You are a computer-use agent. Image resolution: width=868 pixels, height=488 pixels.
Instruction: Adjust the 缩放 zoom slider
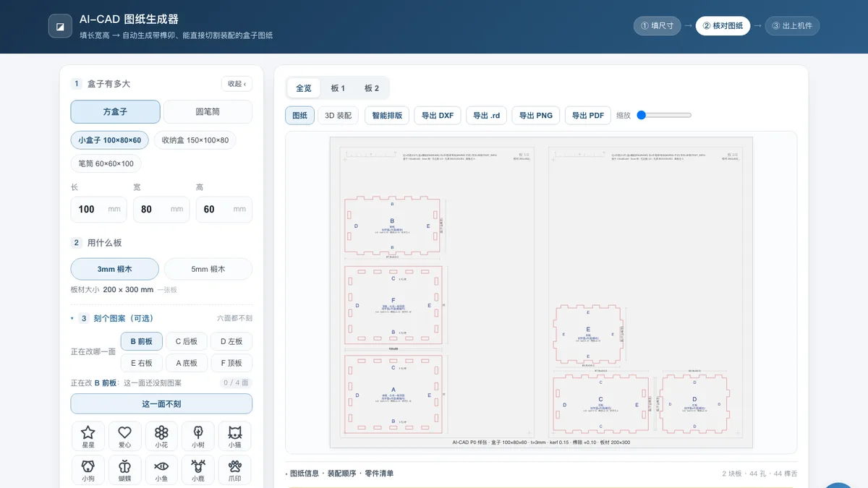(664, 115)
